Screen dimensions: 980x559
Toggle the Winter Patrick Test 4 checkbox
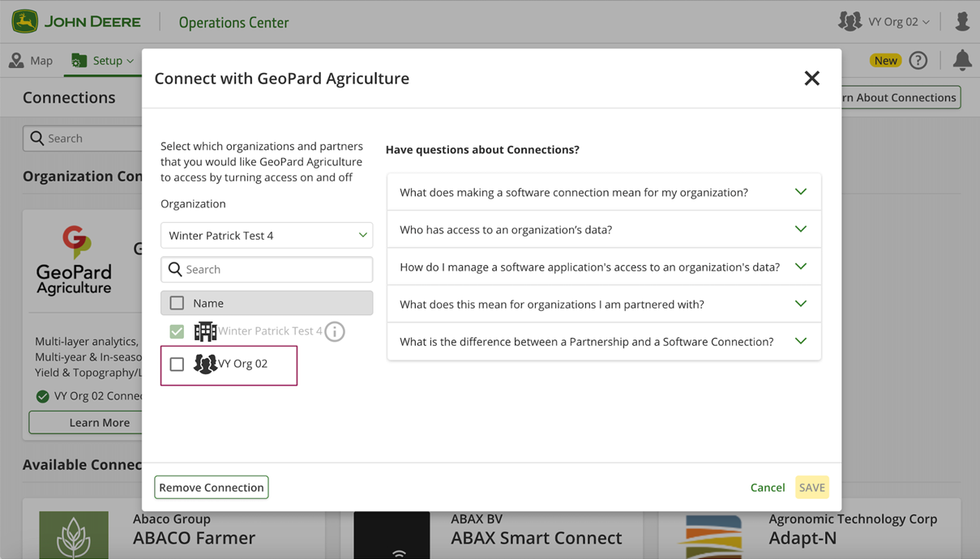point(177,331)
